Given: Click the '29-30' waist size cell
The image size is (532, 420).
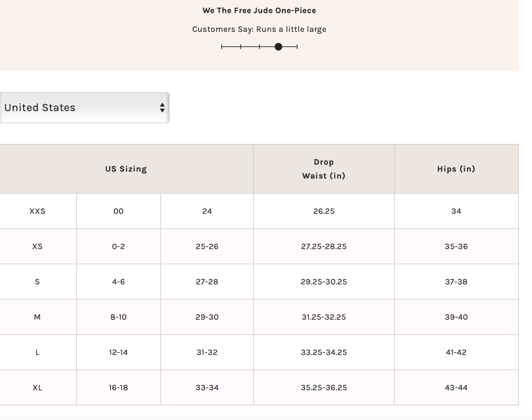Looking at the screenshot, I should point(207,317).
